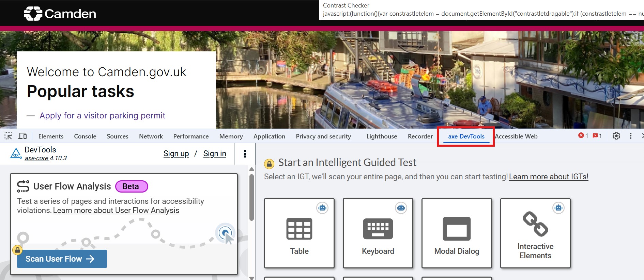Open the Elements panel tab
The width and height of the screenshot is (644, 280).
(51, 136)
